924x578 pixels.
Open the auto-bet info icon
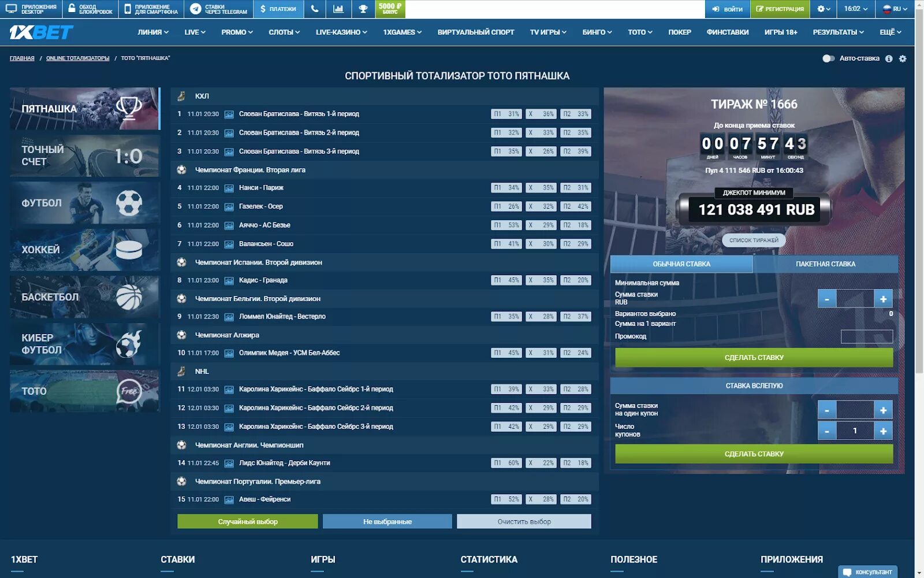(x=889, y=58)
